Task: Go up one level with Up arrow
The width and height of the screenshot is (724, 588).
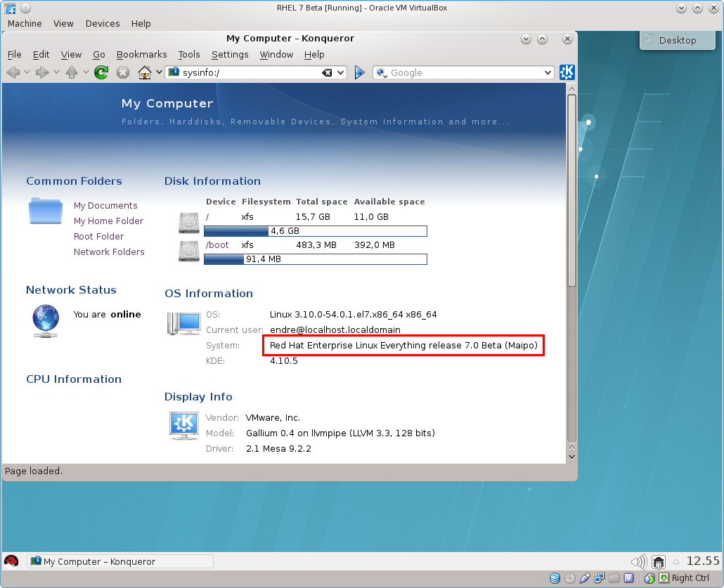Action: tap(72, 72)
